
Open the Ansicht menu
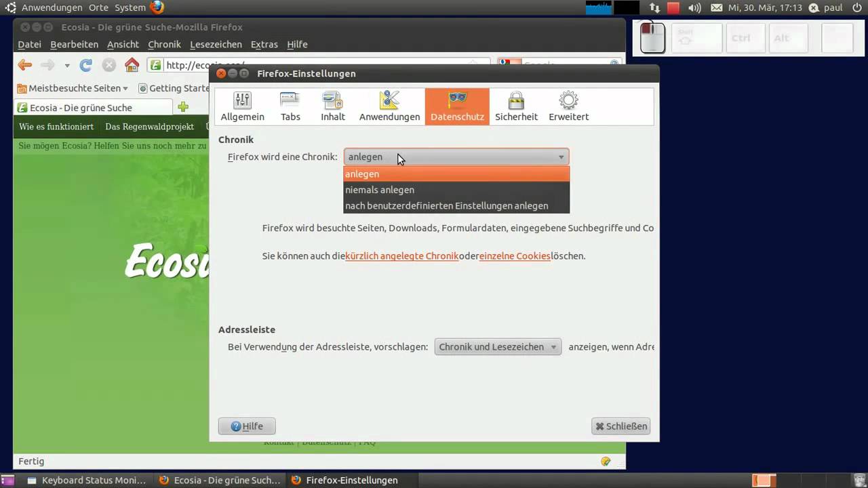[x=123, y=45]
